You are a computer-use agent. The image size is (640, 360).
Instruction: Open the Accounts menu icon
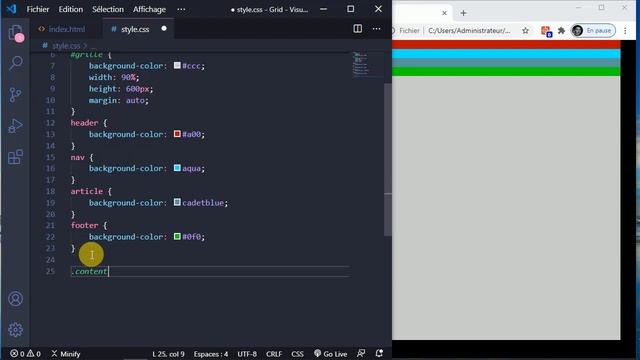click(16, 299)
